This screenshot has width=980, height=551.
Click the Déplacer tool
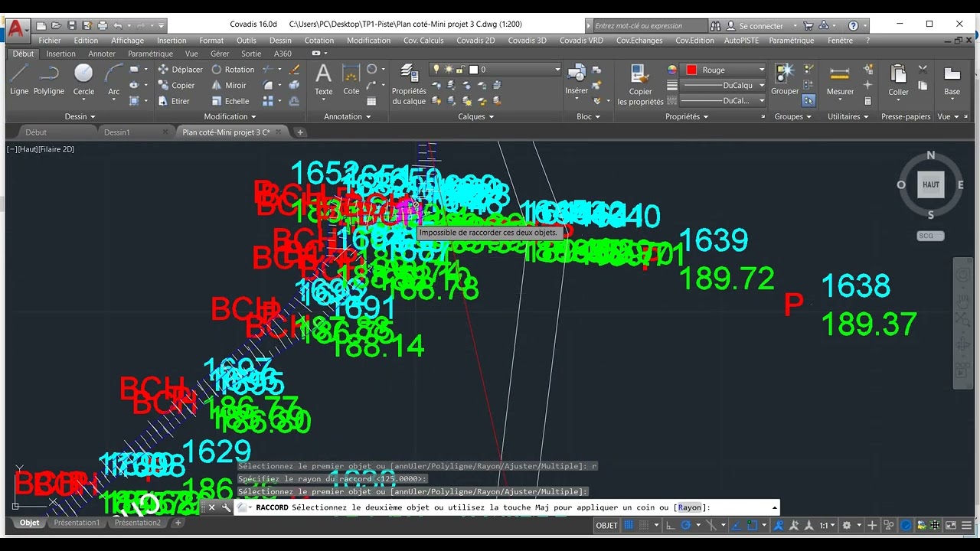point(181,69)
